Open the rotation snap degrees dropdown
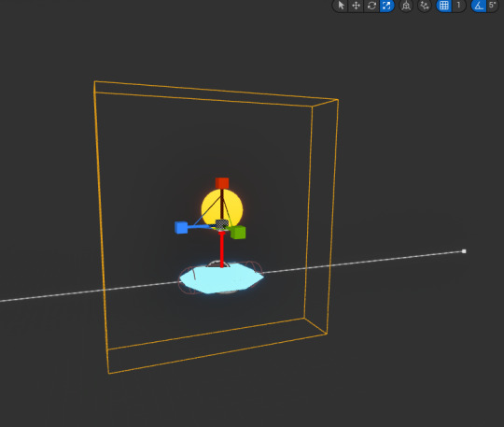Screen dimensions: 504x427 [493, 6]
